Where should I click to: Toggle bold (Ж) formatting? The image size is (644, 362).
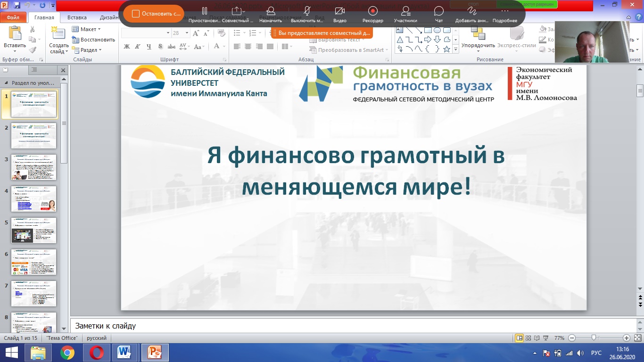click(x=126, y=46)
